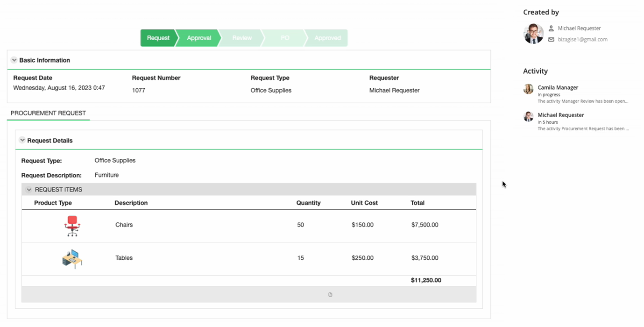The image size is (644, 327).
Task: Click the bizagise1@gmail.com email address
Action: point(582,40)
